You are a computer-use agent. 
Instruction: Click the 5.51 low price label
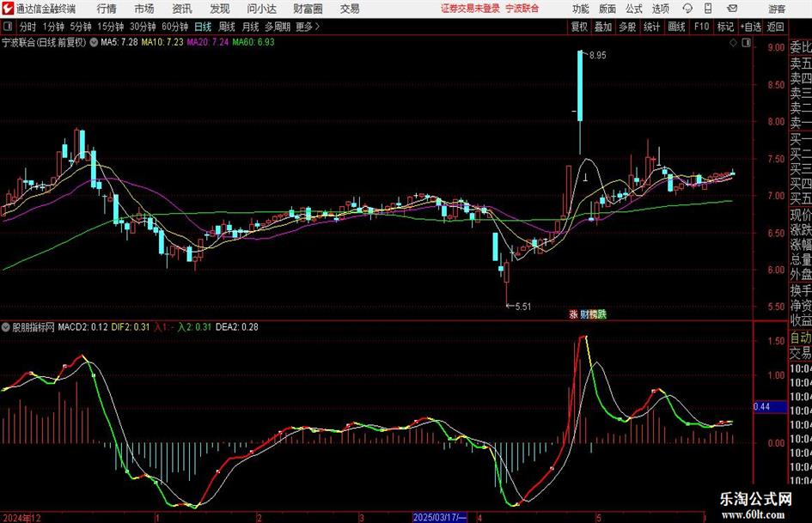click(523, 306)
